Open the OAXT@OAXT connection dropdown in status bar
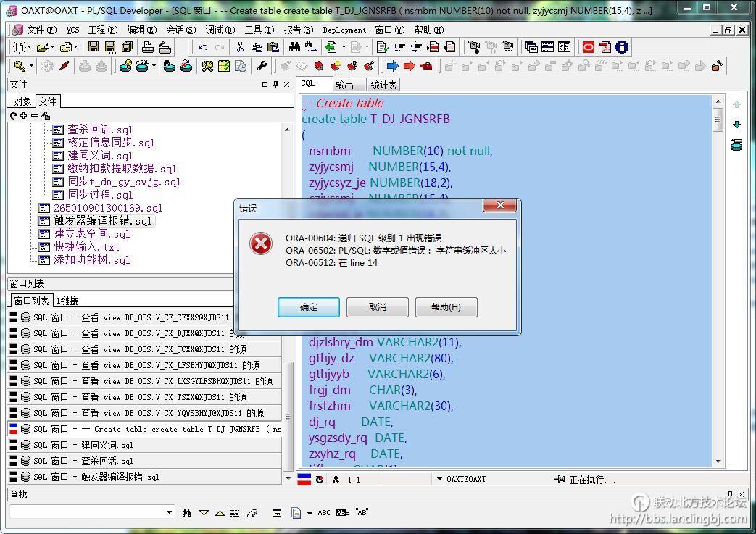Image resolution: width=756 pixels, height=534 pixels. pos(440,480)
